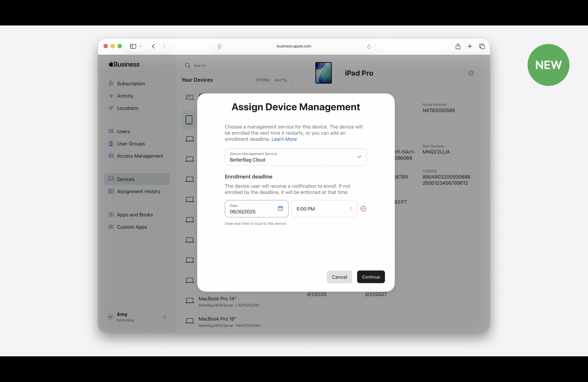Click the Assignment History list icon

pyautogui.click(x=111, y=191)
